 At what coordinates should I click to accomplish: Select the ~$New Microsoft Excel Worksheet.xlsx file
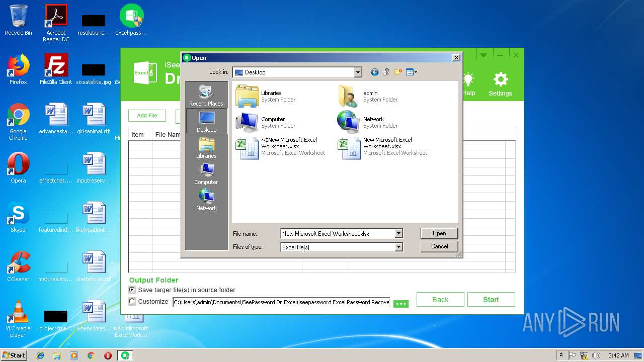281,148
